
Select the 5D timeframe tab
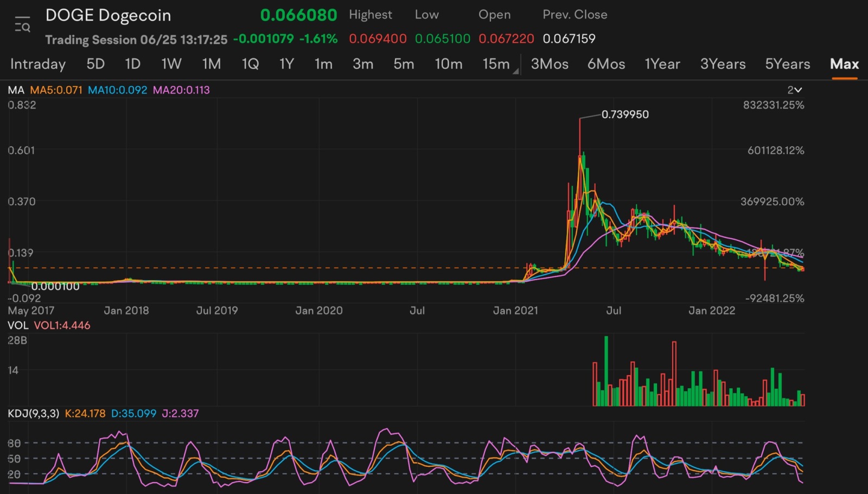(95, 64)
